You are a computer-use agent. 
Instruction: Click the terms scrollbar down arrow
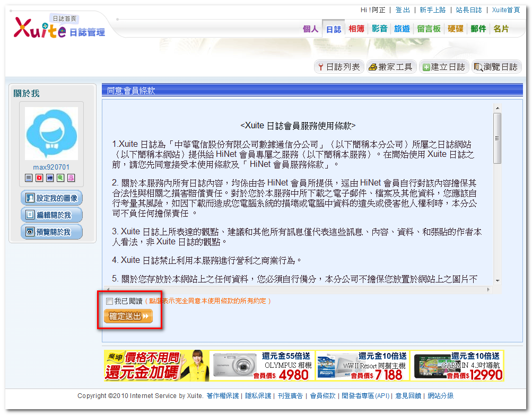(497, 280)
